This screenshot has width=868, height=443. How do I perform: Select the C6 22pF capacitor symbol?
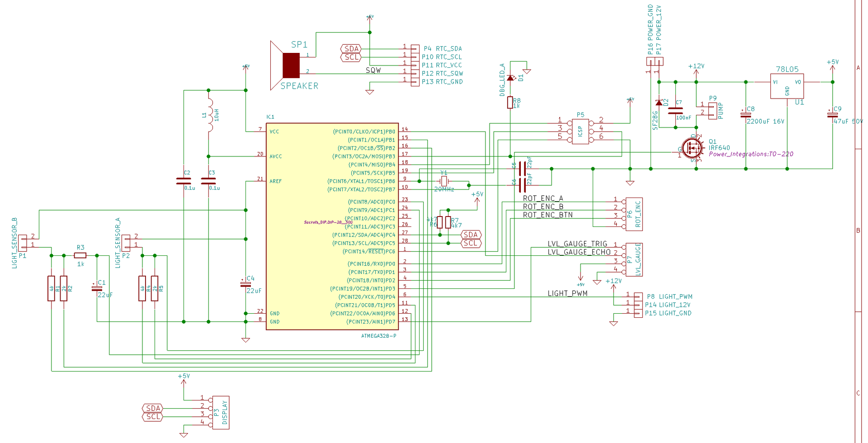point(523,185)
